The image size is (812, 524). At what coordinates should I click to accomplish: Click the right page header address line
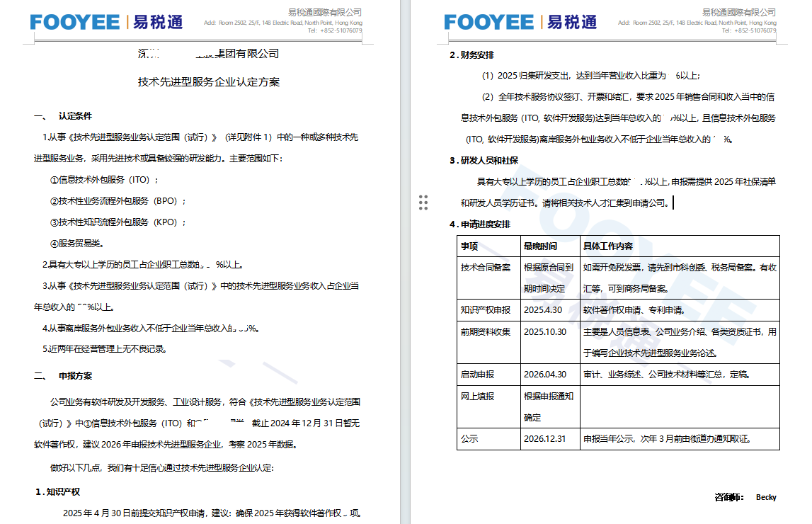697,23
